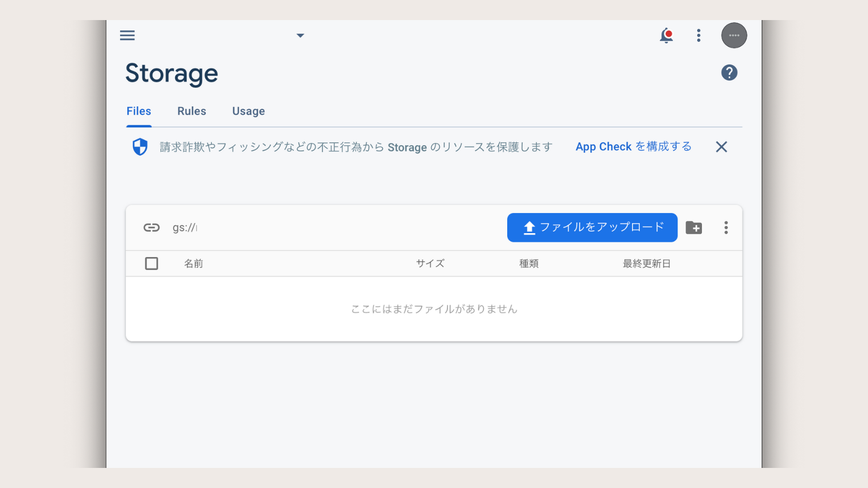The width and height of the screenshot is (868, 488).
Task: Click the 名前 column header
Action: 194,264
